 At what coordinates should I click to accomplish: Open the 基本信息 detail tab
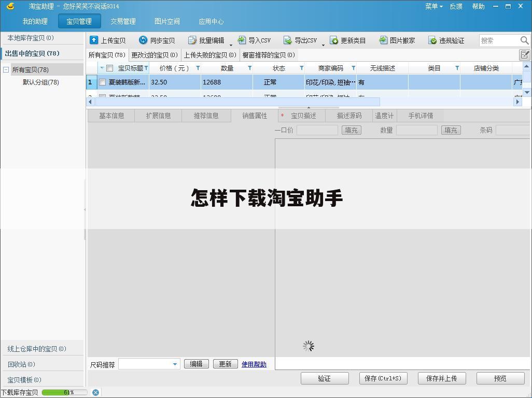tap(111, 116)
